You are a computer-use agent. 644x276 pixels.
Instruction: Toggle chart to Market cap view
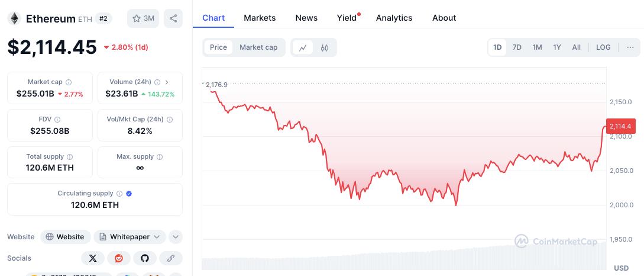(258, 47)
